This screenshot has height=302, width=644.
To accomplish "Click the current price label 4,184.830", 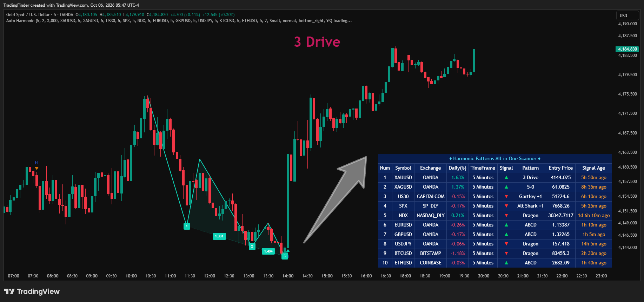I will 627,49.
